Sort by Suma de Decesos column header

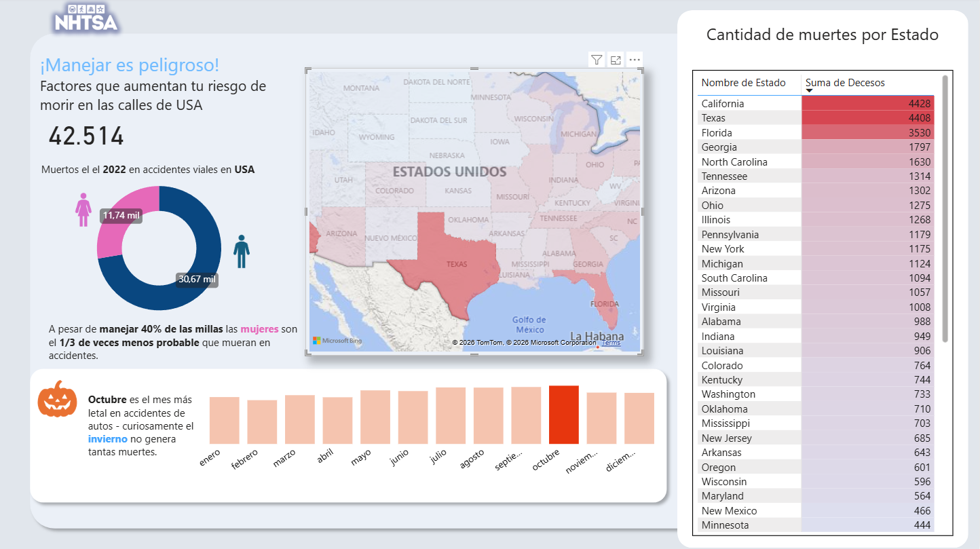pos(845,83)
